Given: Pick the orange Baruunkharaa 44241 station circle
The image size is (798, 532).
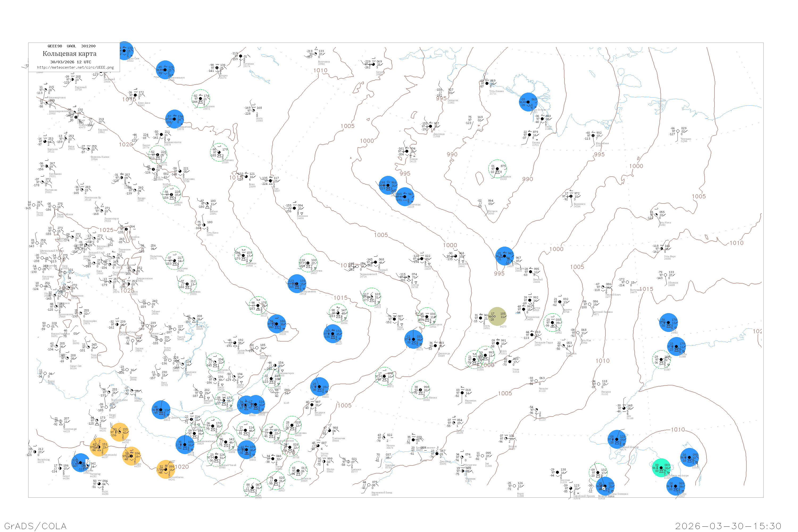Looking at the screenshot, I should click(x=165, y=469).
